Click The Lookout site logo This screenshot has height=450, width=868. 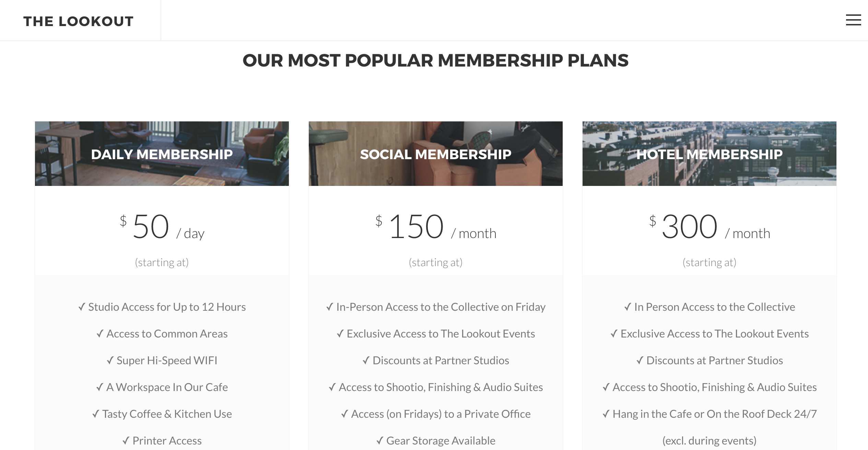tap(78, 21)
